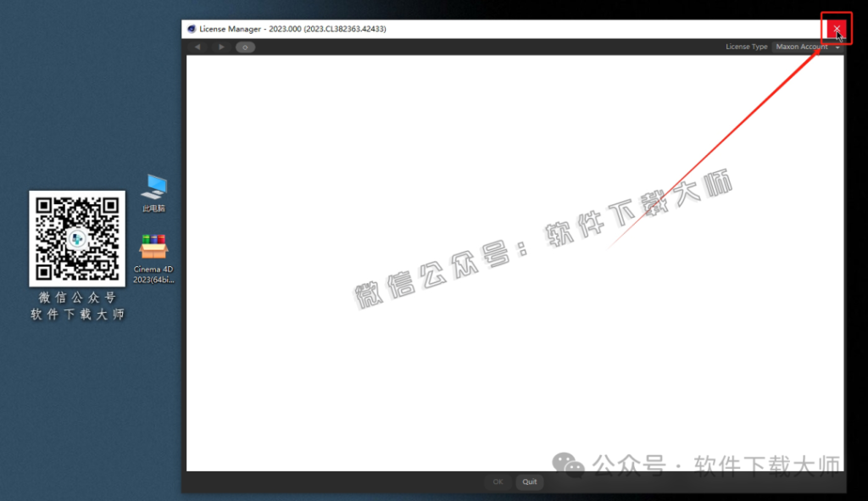
Task: Close the License Manager window
Action: pyautogui.click(x=836, y=28)
